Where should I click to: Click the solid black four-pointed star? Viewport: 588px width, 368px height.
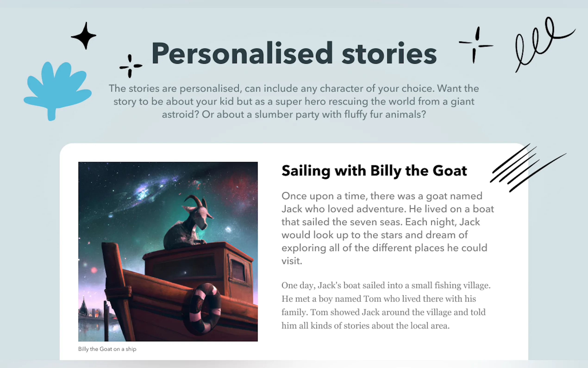pyautogui.click(x=84, y=36)
